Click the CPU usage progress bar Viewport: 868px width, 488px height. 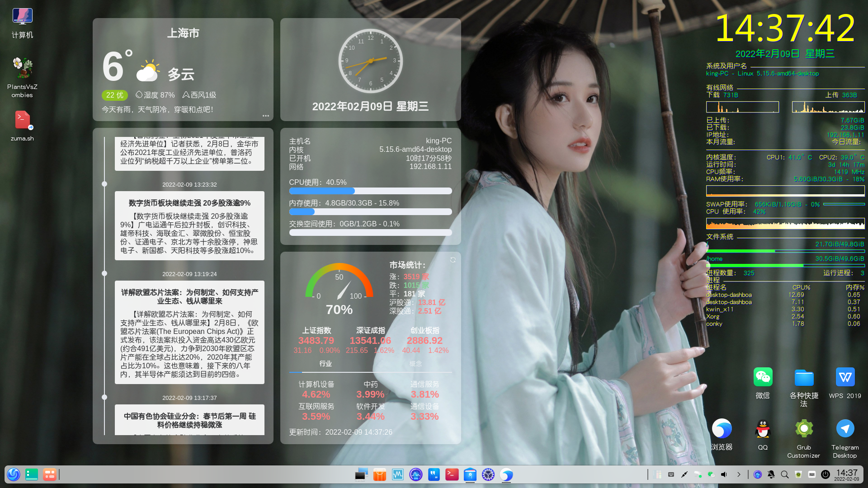point(370,191)
